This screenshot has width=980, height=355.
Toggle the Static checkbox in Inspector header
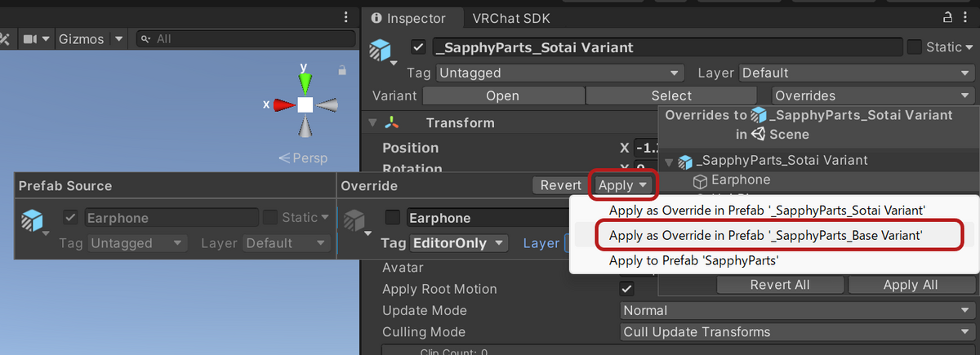915,47
